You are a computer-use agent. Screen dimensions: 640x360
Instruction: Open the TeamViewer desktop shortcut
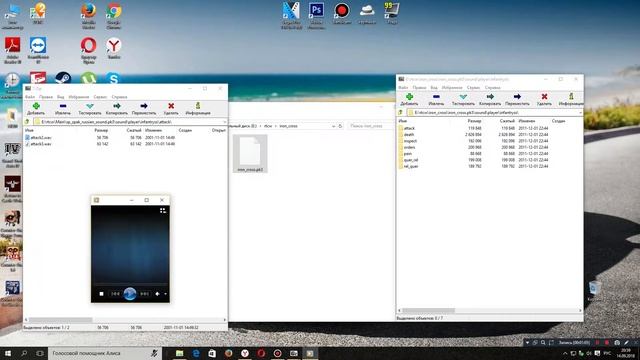pos(38,50)
